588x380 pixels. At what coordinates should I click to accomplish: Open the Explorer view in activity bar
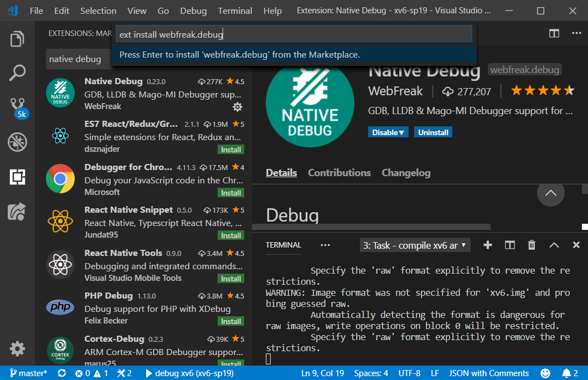click(17, 39)
